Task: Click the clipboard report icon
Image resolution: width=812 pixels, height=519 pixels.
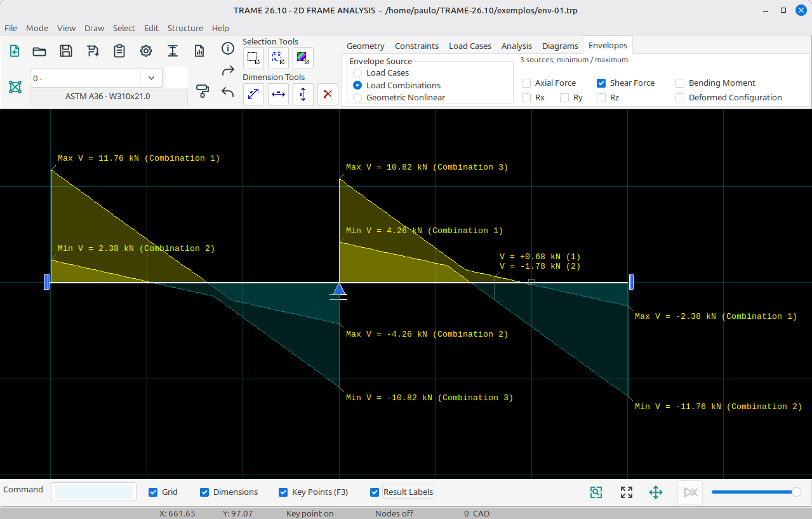Action: [119, 51]
